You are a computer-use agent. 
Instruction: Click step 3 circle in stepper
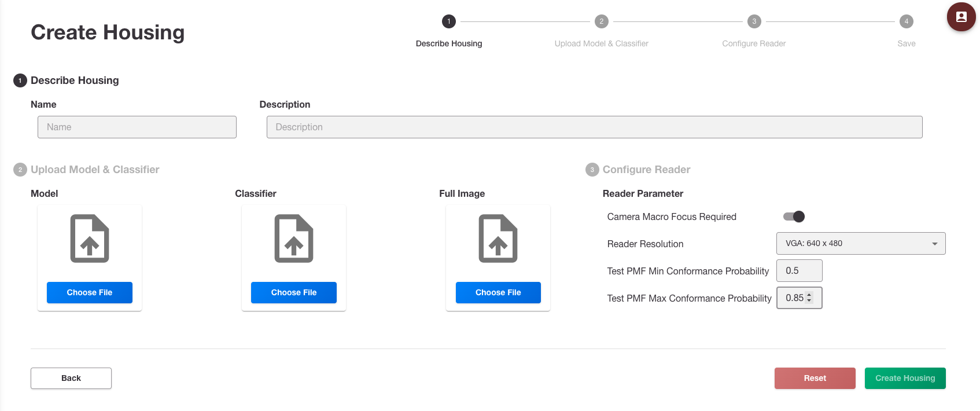754,21
